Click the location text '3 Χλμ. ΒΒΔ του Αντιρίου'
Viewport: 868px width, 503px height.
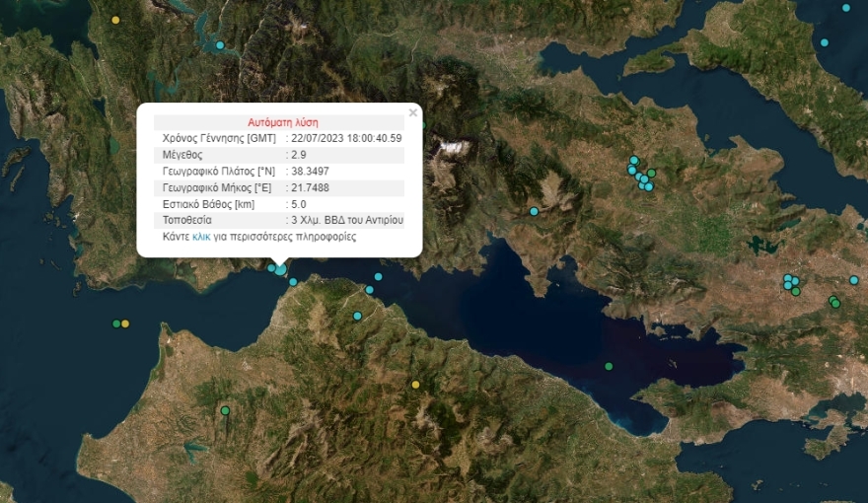pyautogui.click(x=347, y=220)
